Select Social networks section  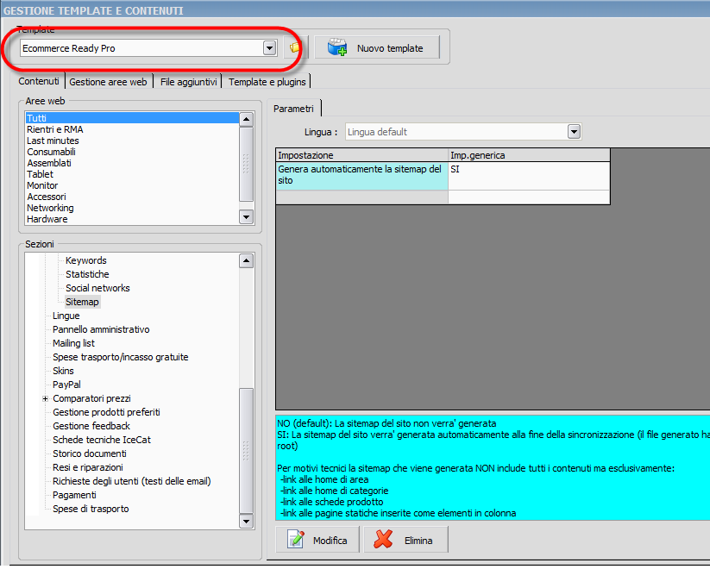click(97, 288)
